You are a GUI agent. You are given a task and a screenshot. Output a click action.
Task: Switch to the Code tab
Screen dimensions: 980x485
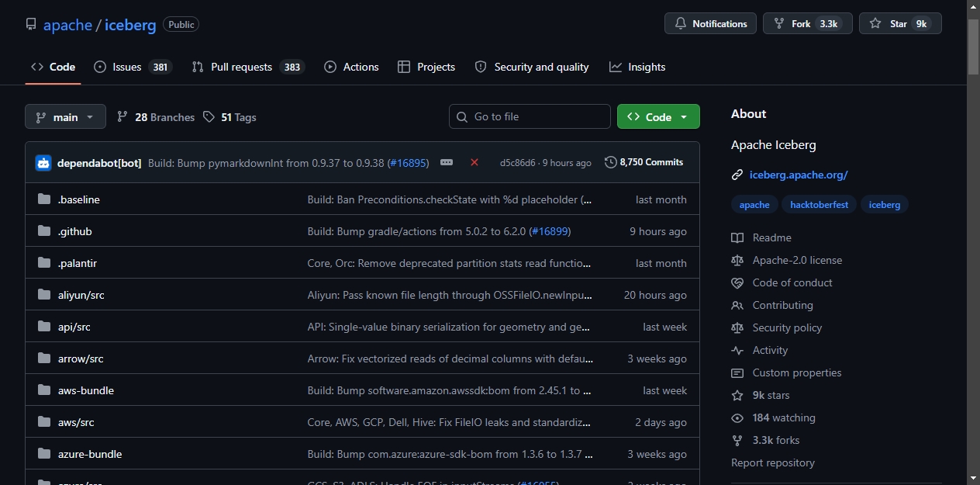(53, 67)
